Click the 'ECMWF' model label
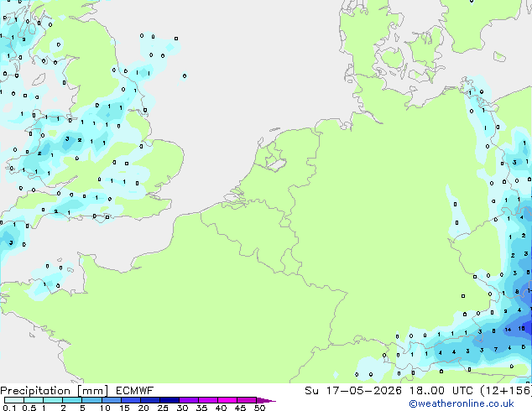Viewport: 532px width, 411px height. pyautogui.click(x=135, y=391)
